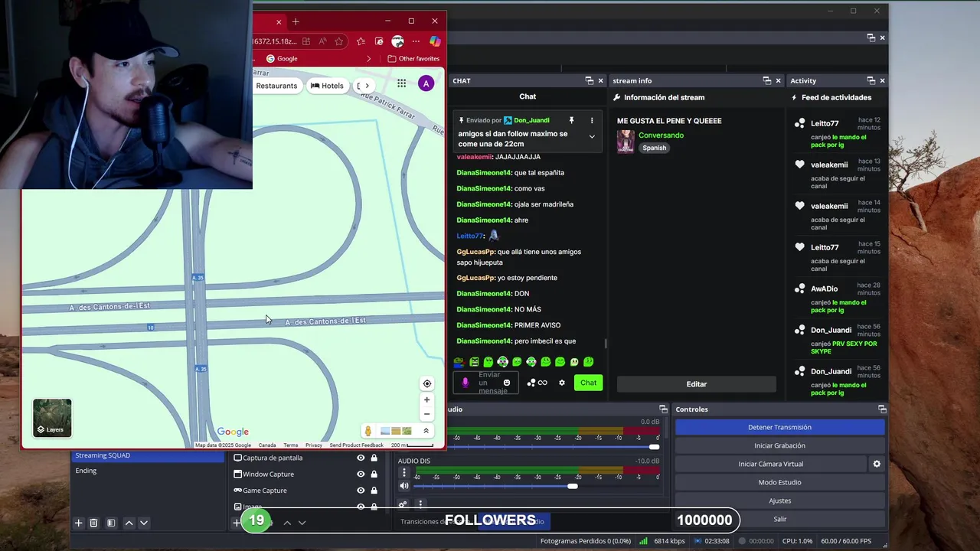Open chat settings gear icon
This screenshot has height=551, width=980.
tap(562, 383)
